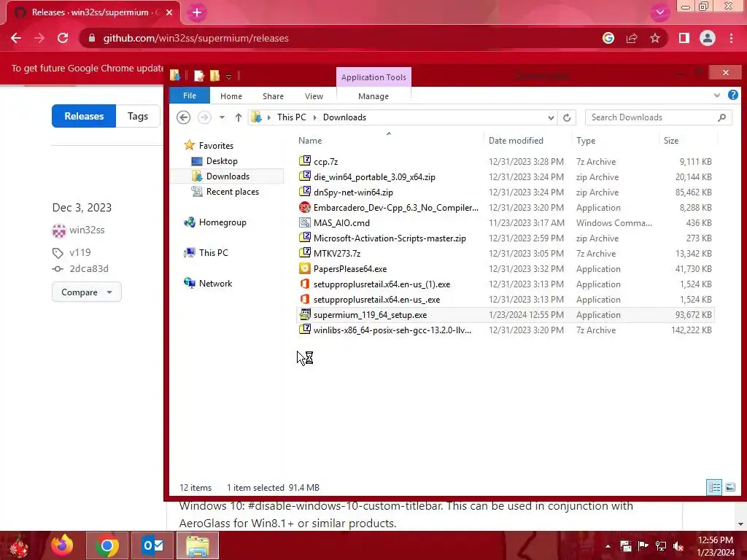Screen dimensions: 747x560
Task: Open the v119 tag link
Action: [x=80, y=252]
